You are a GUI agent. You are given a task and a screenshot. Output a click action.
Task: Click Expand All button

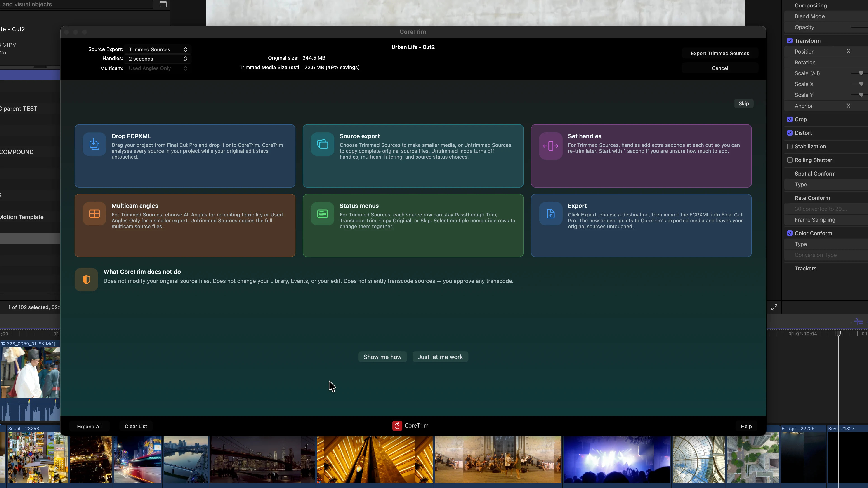coord(89,426)
